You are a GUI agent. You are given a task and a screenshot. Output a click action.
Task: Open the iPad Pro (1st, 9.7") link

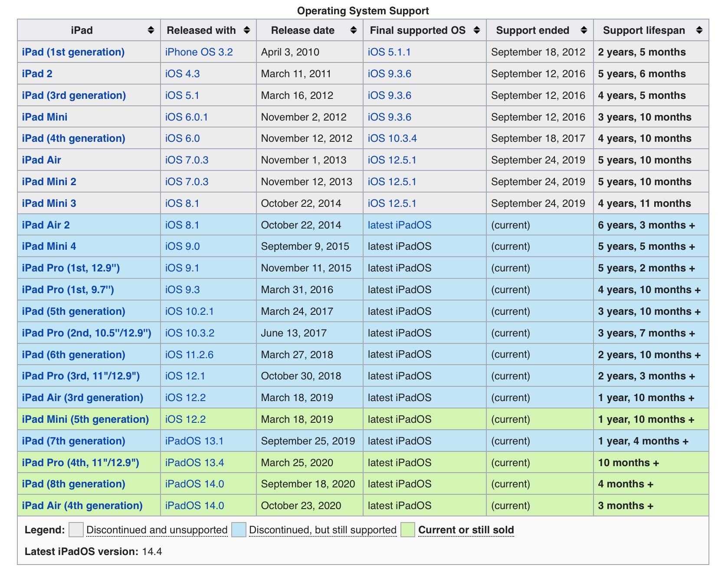[68, 290]
